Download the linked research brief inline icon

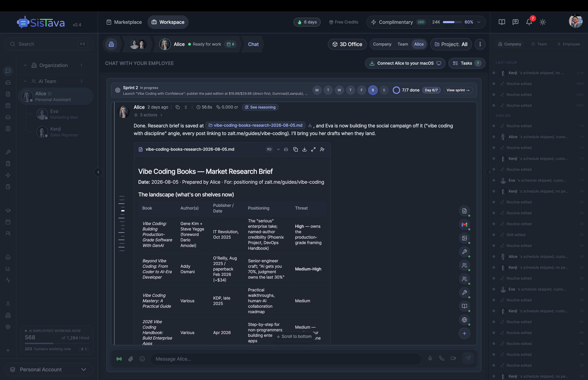(x=310, y=125)
